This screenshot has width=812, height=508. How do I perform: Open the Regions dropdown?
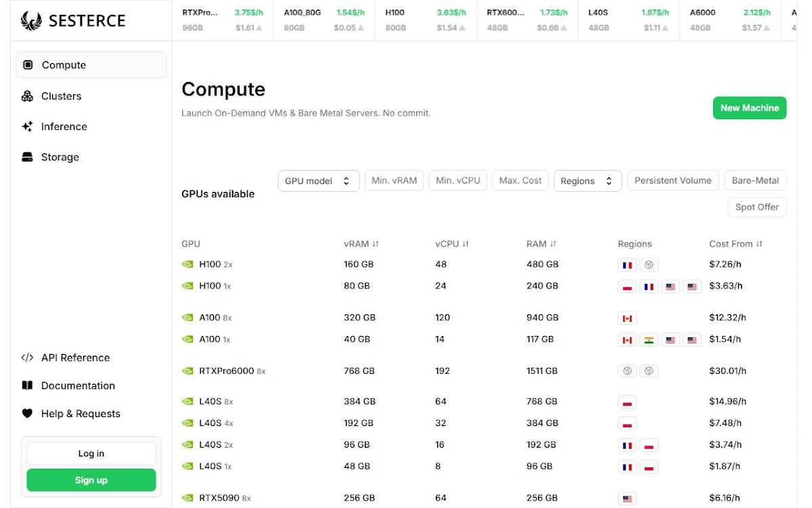tap(587, 181)
